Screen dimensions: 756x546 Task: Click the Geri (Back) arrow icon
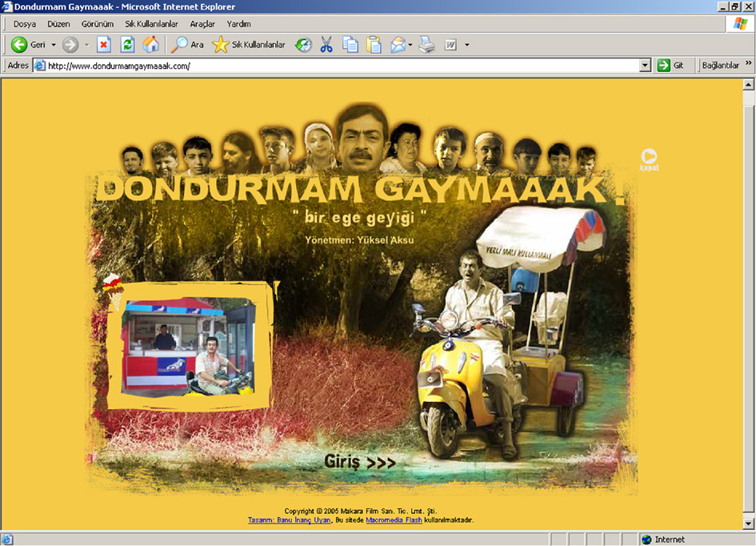19,45
